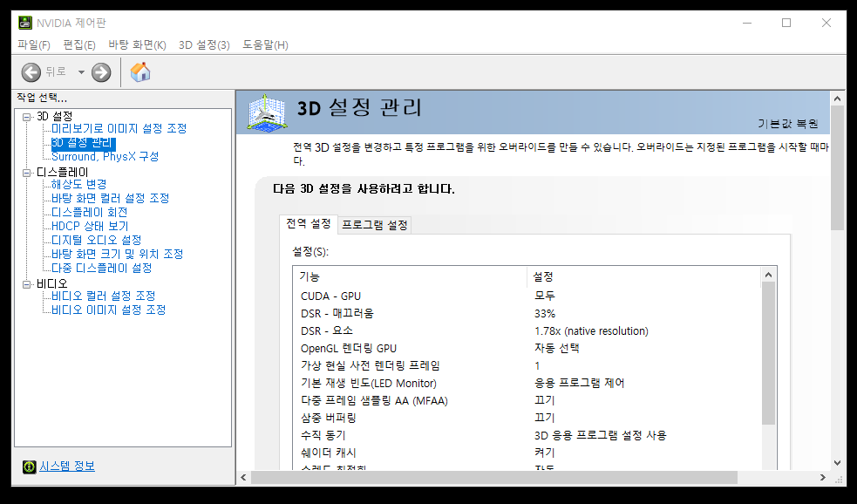Select the 쉐이더 캐시 row
857x504 pixels.
[527, 453]
